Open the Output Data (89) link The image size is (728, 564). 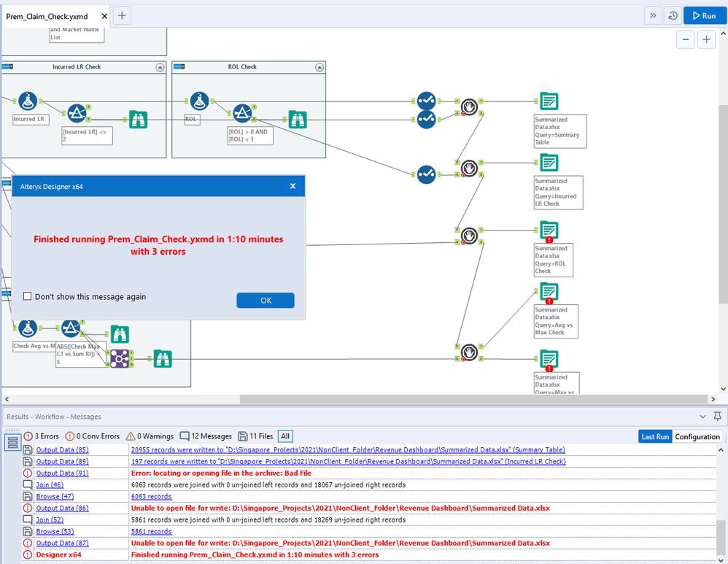coord(62,461)
